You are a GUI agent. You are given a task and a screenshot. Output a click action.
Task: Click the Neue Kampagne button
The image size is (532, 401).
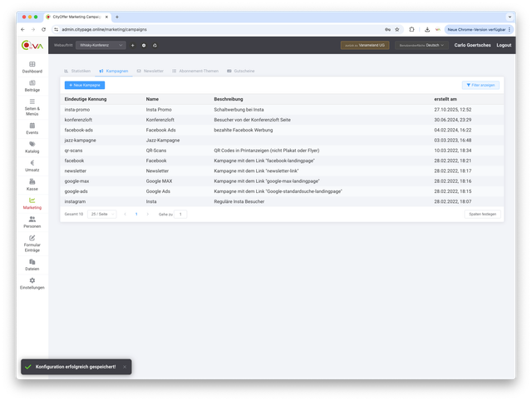pos(85,85)
